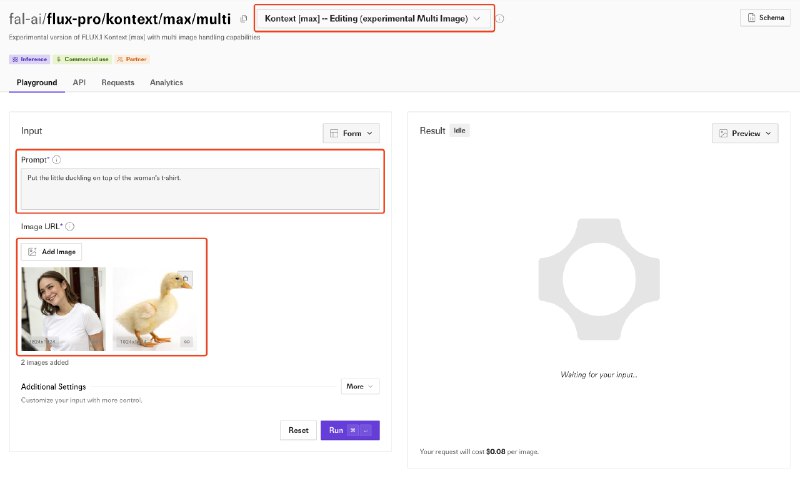
Task: Show the Prompt field info tooltip icon
Action: point(57,160)
